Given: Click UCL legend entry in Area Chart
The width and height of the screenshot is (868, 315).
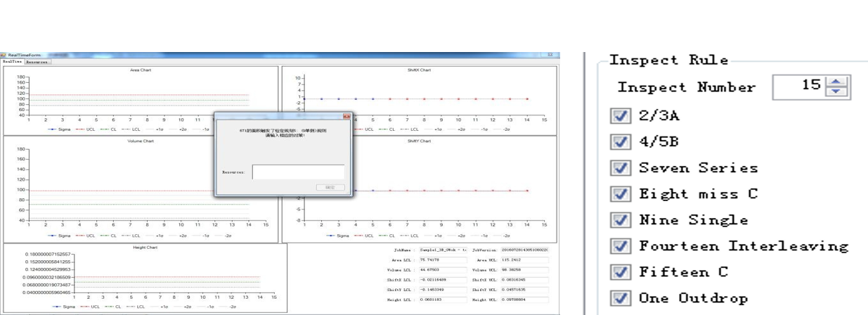Looking at the screenshot, I should pyautogui.click(x=85, y=129).
